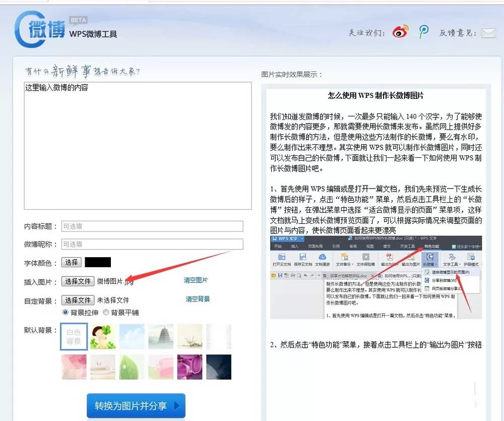Click the 清空背景 link

[x=198, y=299]
